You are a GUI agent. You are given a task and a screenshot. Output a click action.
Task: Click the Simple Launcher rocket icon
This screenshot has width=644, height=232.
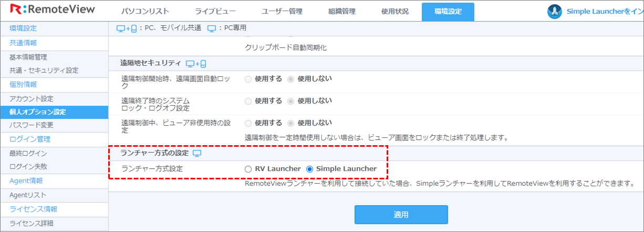click(555, 12)
